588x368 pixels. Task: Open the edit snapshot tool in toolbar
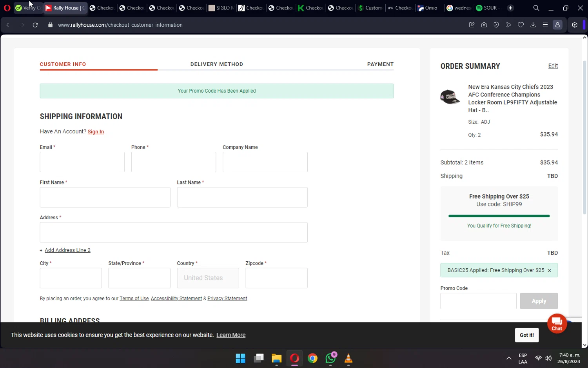(x=472, y=25)
